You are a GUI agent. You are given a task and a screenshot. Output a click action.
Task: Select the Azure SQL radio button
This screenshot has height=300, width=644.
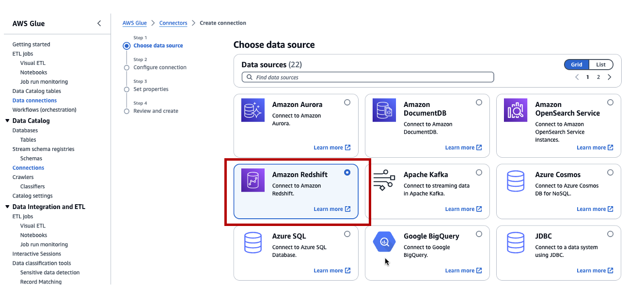(347, 234)
